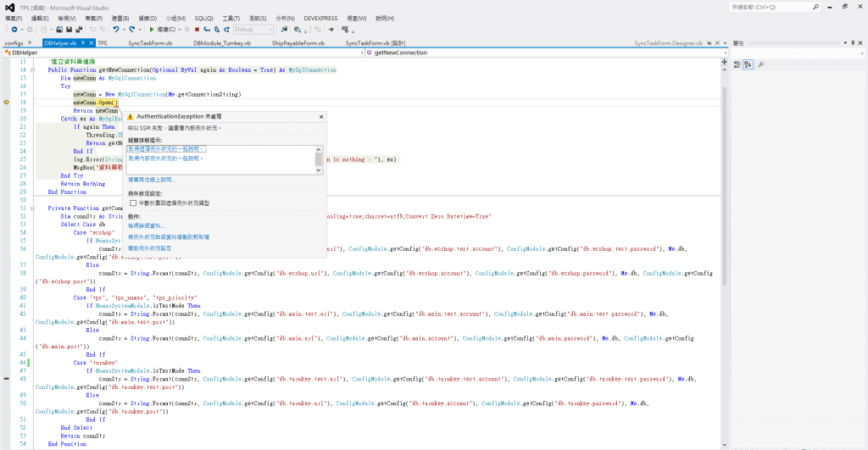
Task: Click the open exception settings link
Action: (x=149, y=248)
